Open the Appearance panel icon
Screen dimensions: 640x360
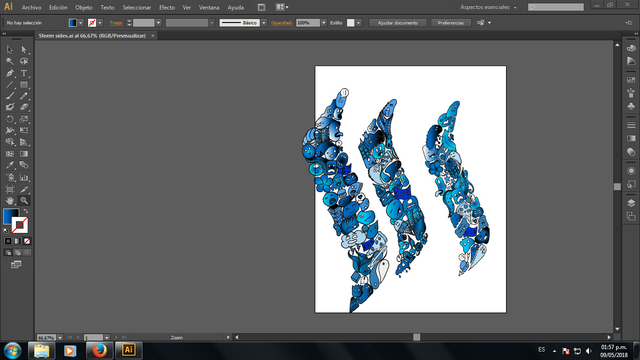[631, 171]
